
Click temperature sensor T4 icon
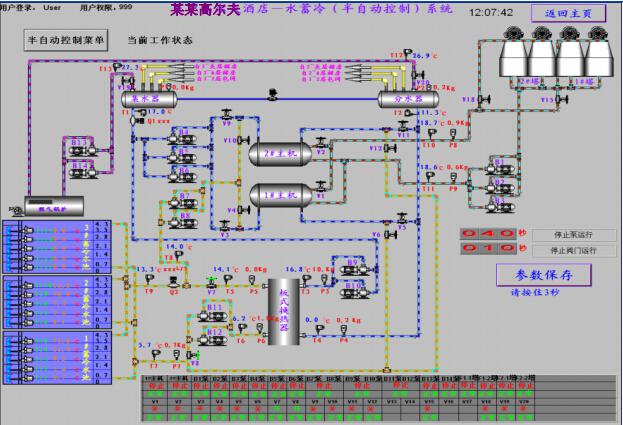point(319,330)
